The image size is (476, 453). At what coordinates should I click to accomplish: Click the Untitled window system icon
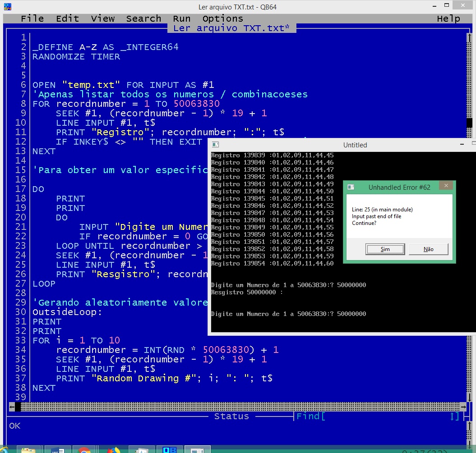pyautogui.click(x=216, y=145)
